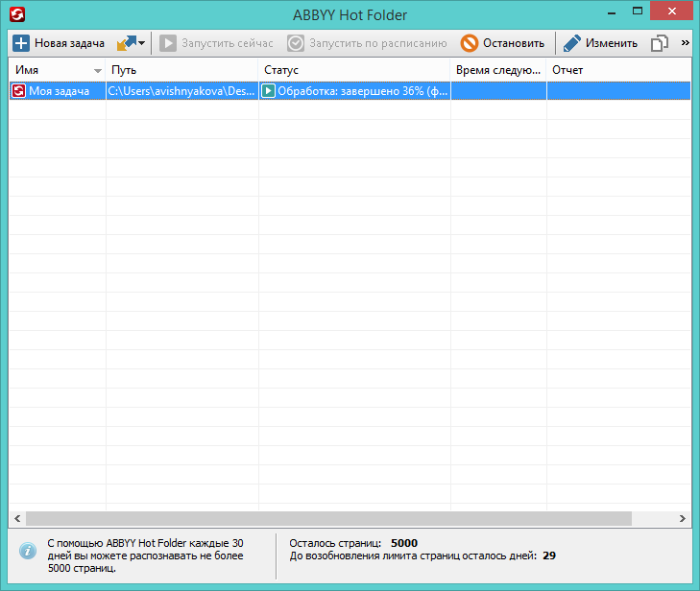Select the Моя задача row

pos(350,91)
